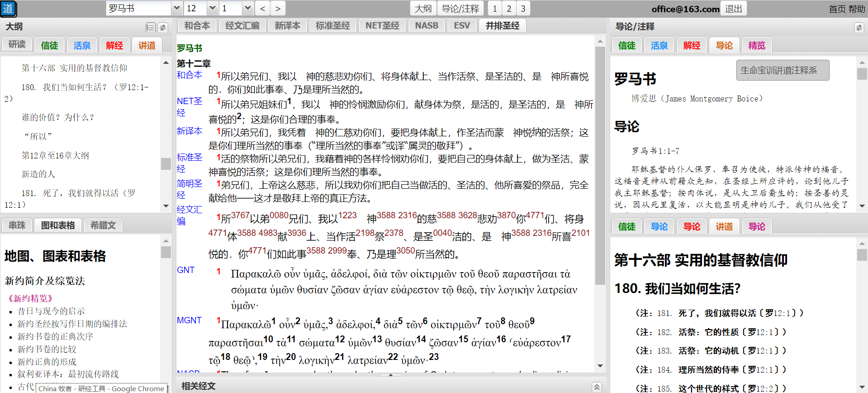Click the refresh icon in 导论/注释 panel header
868x393 pixels.
tap(859, 28)
